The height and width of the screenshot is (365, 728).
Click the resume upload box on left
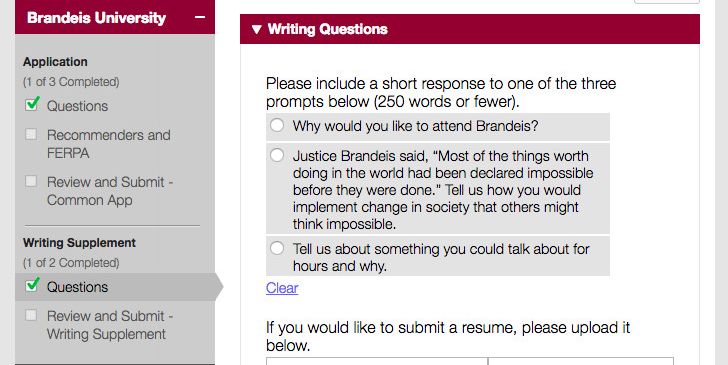tap(377, 361)
